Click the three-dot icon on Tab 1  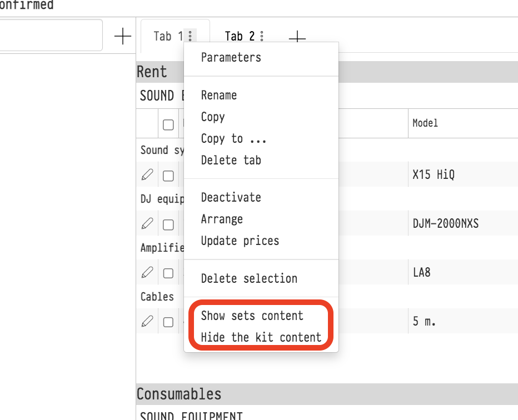(x=190, y=36)
